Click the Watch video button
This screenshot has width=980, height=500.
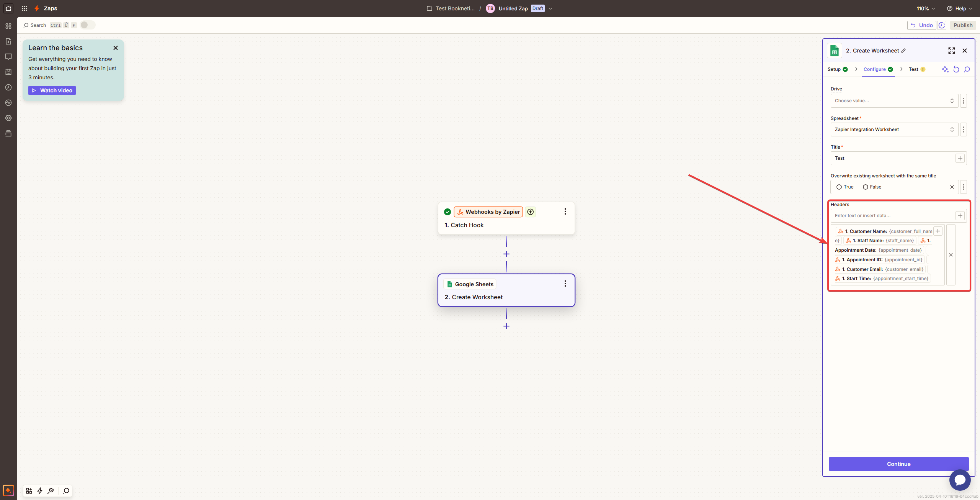coord(52,90)
